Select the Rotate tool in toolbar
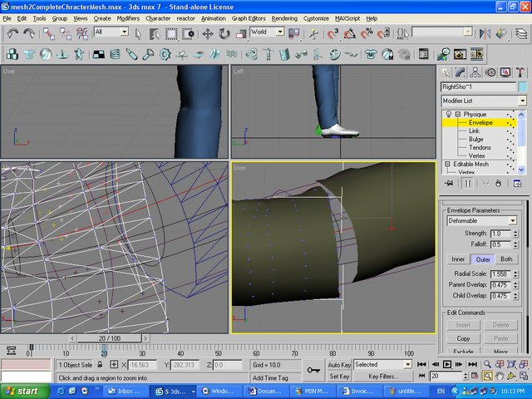Image resolution: width=532 pixels, height=399 pixels. click(224, 33)
